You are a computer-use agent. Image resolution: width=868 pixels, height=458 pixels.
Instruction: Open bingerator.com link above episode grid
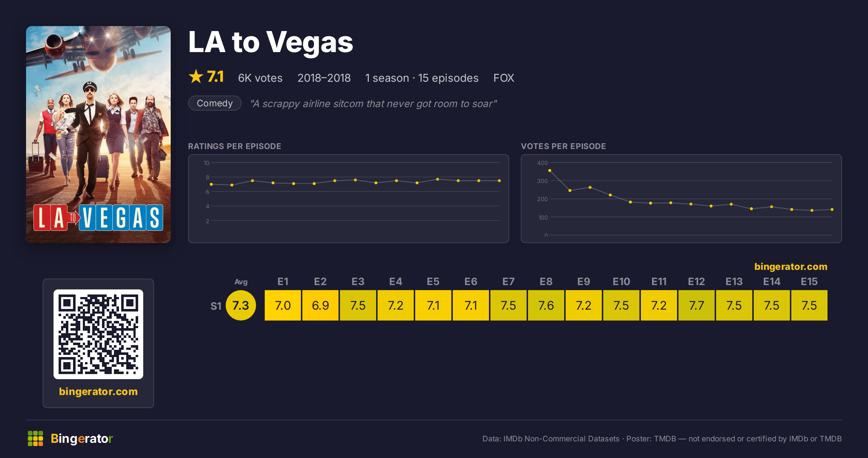pos(791,267)
